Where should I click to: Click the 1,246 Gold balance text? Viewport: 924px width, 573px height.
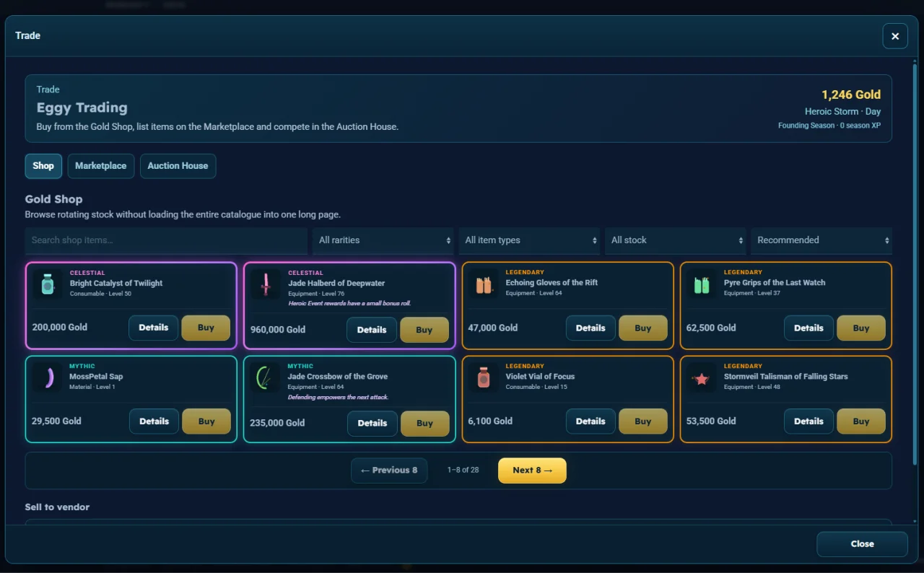[x=851, y=95]
